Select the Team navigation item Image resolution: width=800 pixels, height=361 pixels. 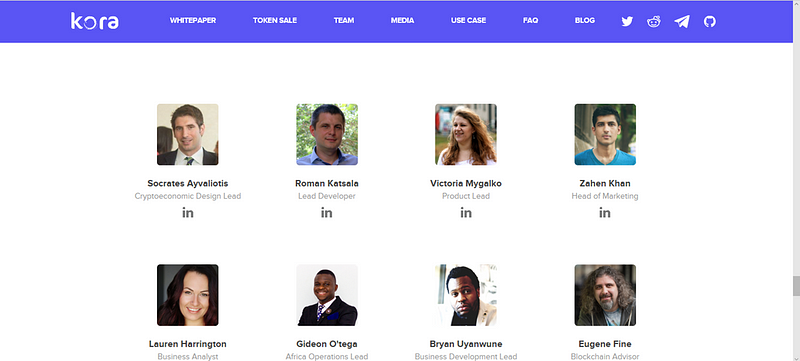(x=344, y=20)
